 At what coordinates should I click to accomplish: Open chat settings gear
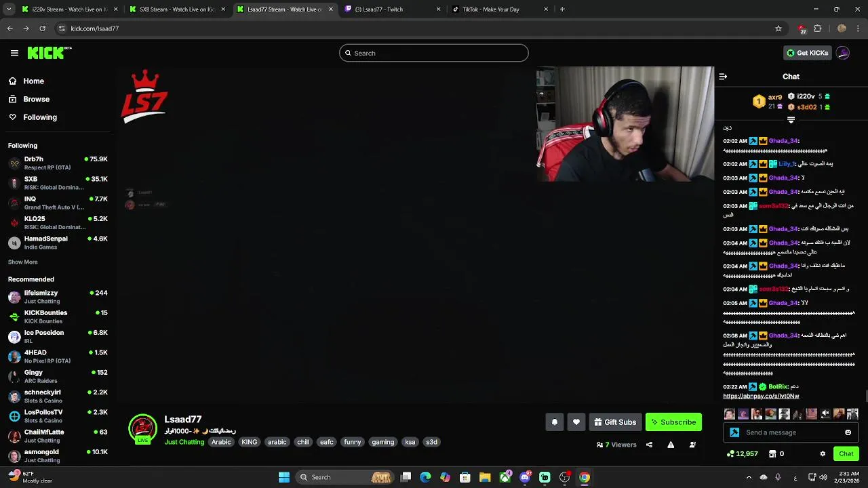823,454
